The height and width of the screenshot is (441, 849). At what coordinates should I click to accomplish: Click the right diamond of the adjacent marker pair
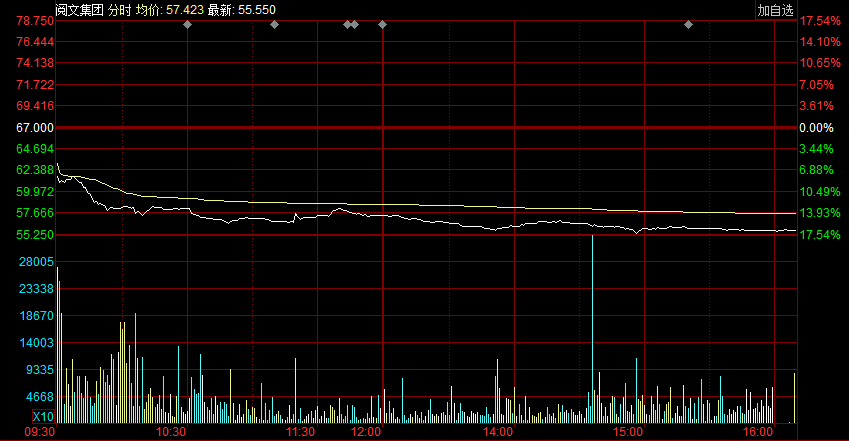355,24
